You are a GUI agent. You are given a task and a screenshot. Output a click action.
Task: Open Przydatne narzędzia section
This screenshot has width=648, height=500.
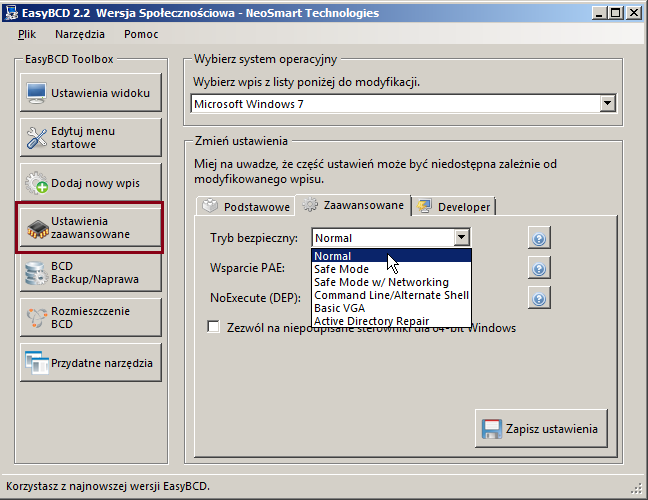(91, 363)
